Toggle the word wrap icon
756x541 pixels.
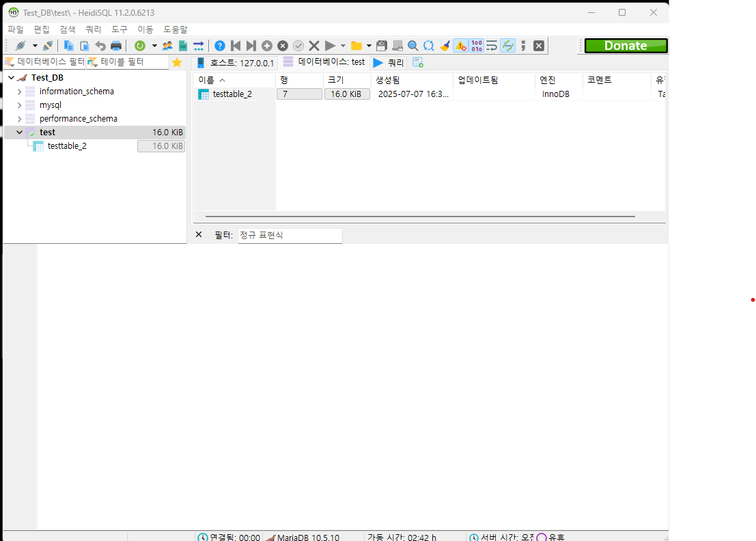pos(492,46)
